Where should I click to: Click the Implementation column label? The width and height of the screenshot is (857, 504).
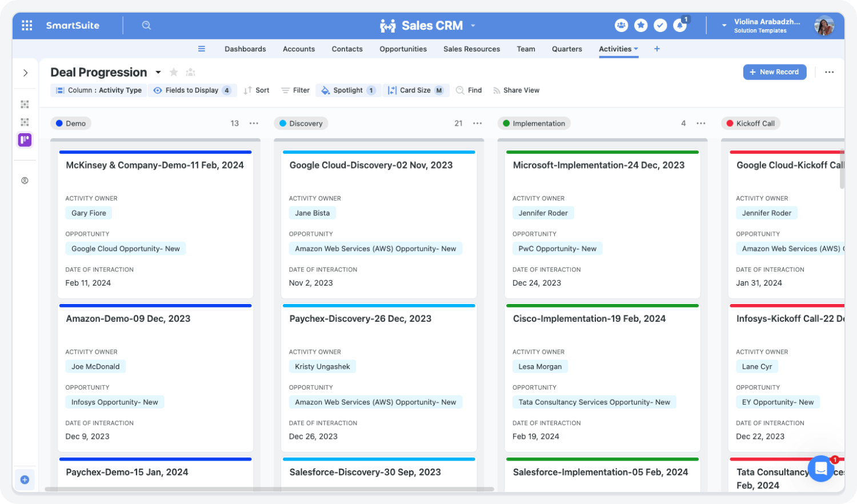534,123
